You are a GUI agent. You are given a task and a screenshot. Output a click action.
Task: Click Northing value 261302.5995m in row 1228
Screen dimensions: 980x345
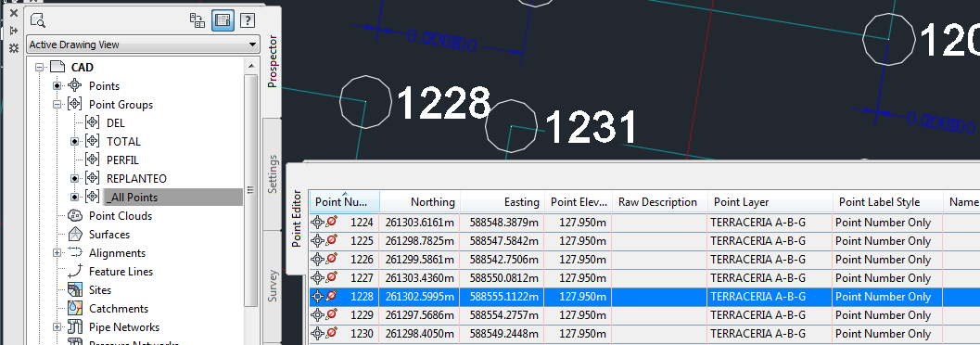[420, 296]
